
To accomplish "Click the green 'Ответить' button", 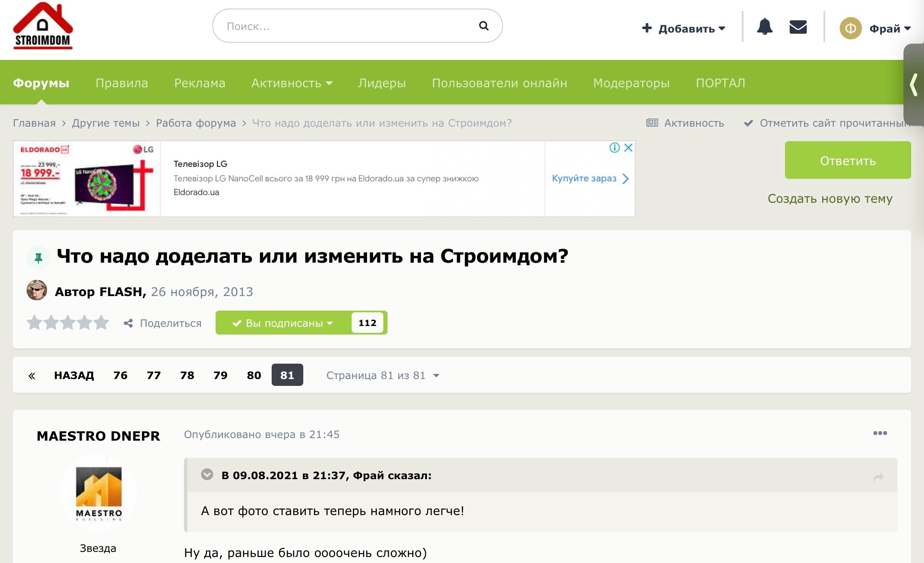I will [x=847, y=160].
